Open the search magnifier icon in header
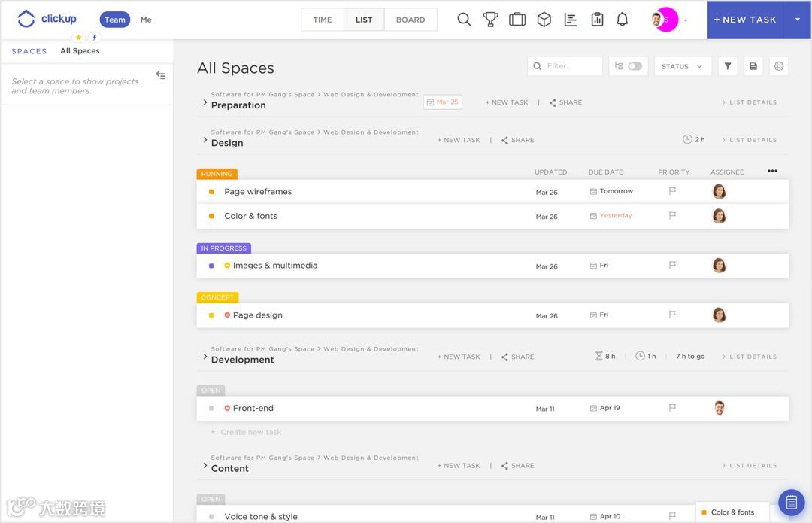The width and height of the screenshot is (812, 523). tap(464, 20)
